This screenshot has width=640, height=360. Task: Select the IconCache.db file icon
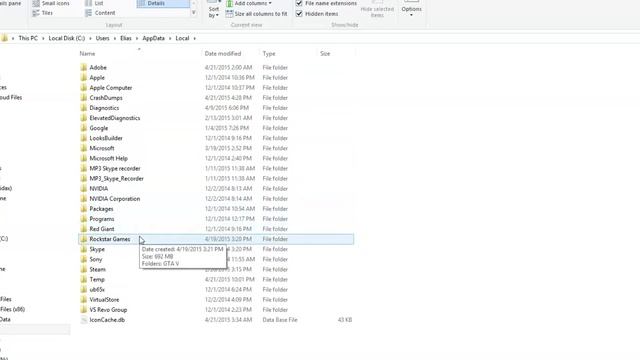(x=84, y=320)
